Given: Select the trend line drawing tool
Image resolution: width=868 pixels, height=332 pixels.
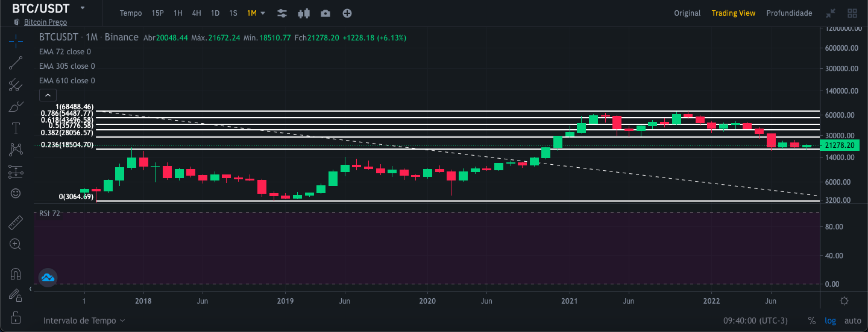Looking at the screenshot, I should click(x=16, y=63).
